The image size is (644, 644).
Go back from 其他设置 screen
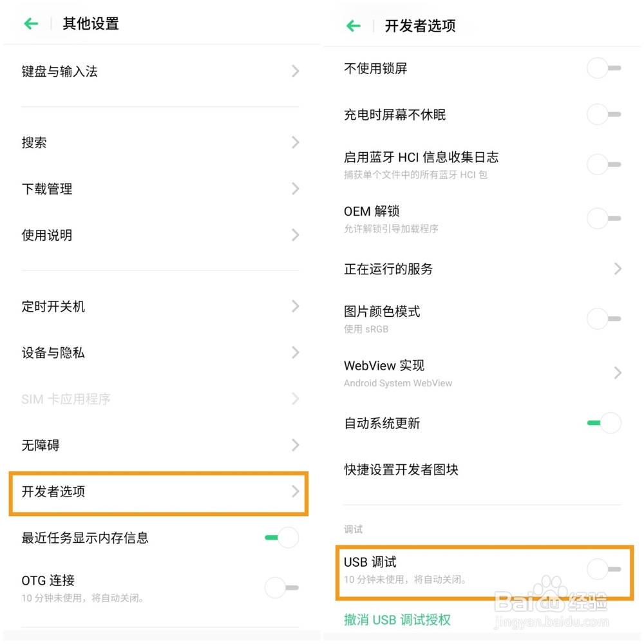pyautogui.click(x=31, y=24)
